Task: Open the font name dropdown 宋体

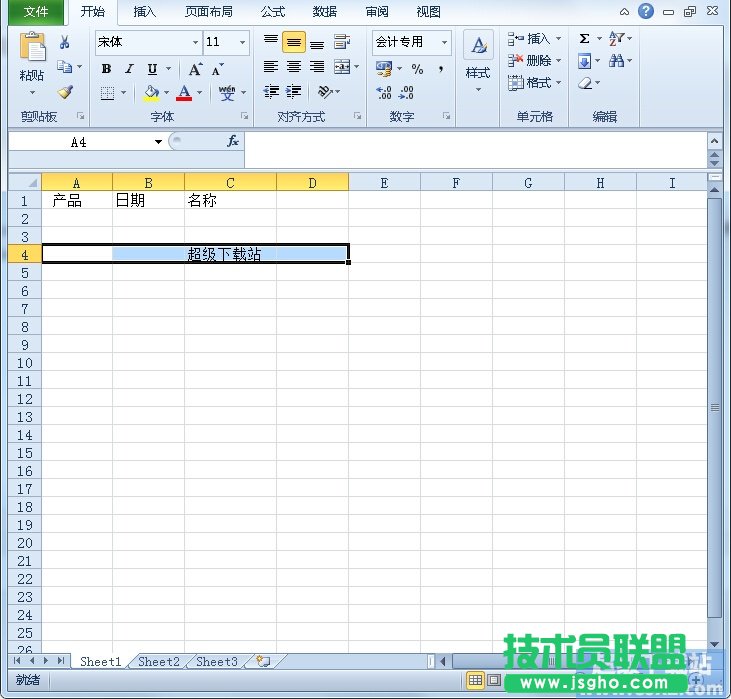Action: [195, 42]
